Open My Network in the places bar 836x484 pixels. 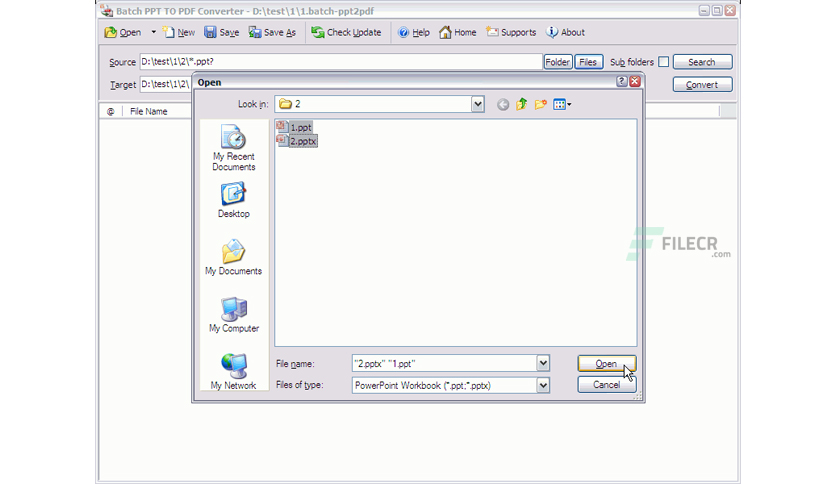[234, 372]
